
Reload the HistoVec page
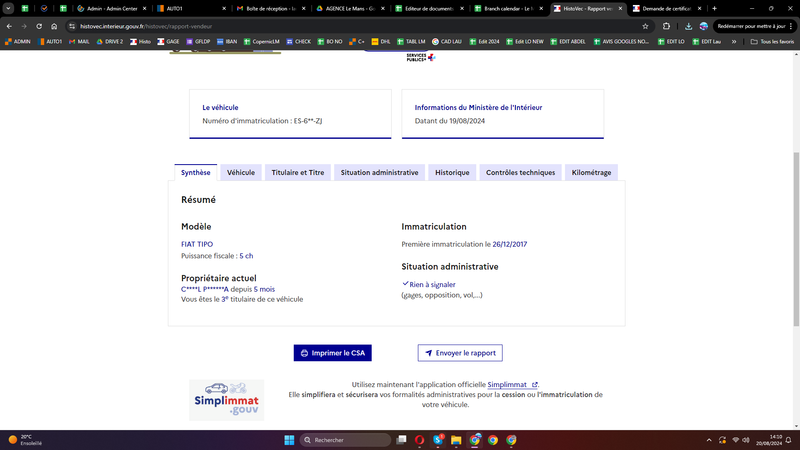(39, 26)
